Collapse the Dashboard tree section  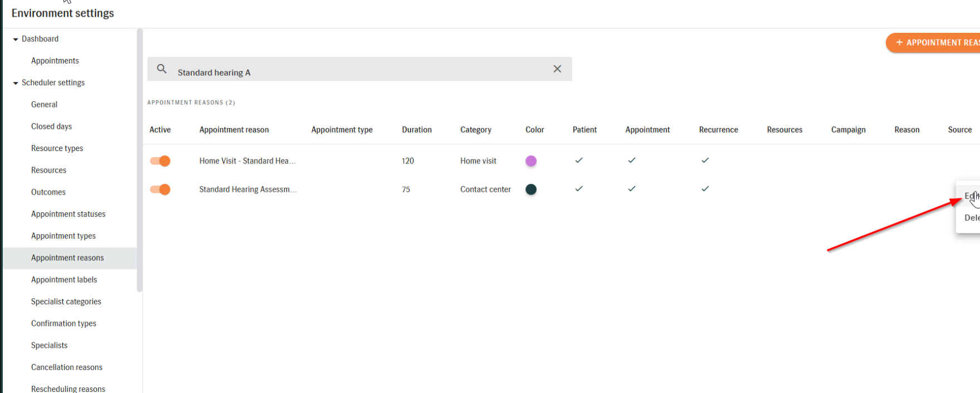(x=16, y=40)
